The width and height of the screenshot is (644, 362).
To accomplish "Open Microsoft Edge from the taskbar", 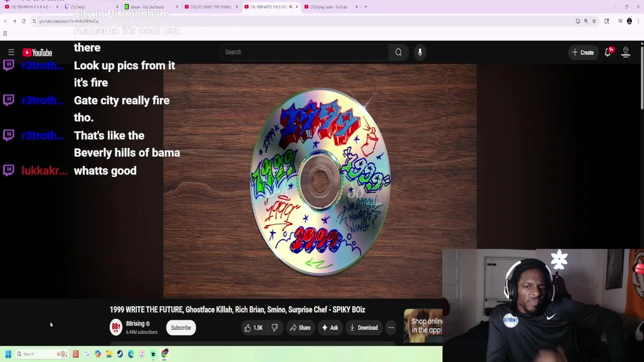I will click(x=131, y=354).
